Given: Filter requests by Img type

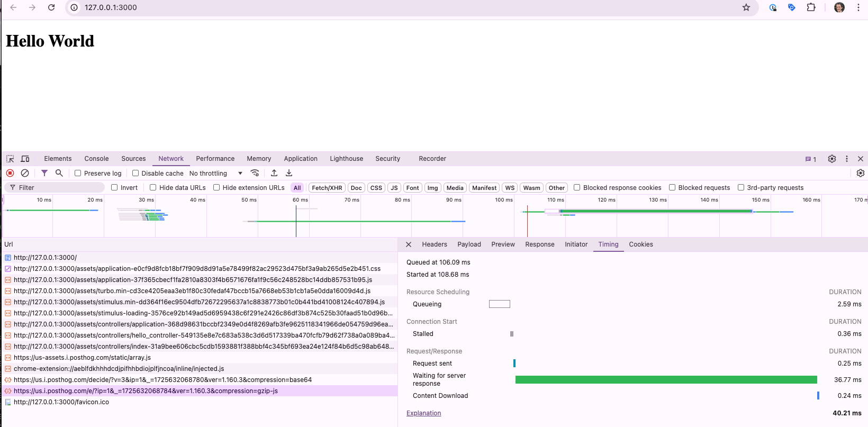Looking at the screenshot, I should pyautogui.click(x=433, y=188).
